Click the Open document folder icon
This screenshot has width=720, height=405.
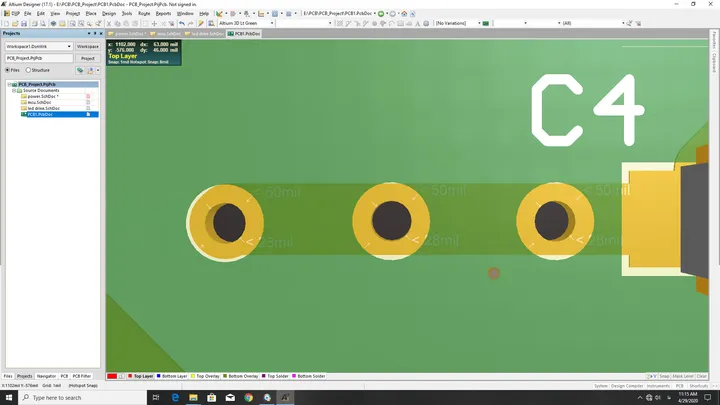point(15,23)
